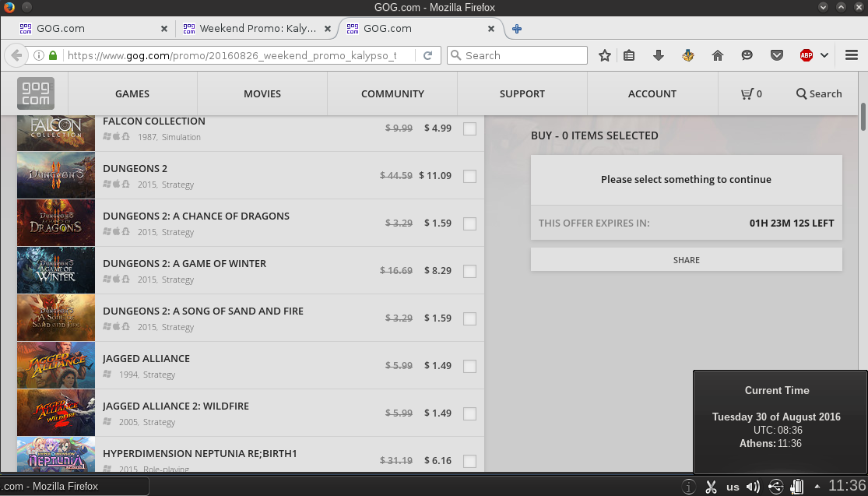The height and width of the screenshot is (496, 868).
Task: Select the Jagged Alliance 1994 checkbox
Action: click(x=469, y=366)
